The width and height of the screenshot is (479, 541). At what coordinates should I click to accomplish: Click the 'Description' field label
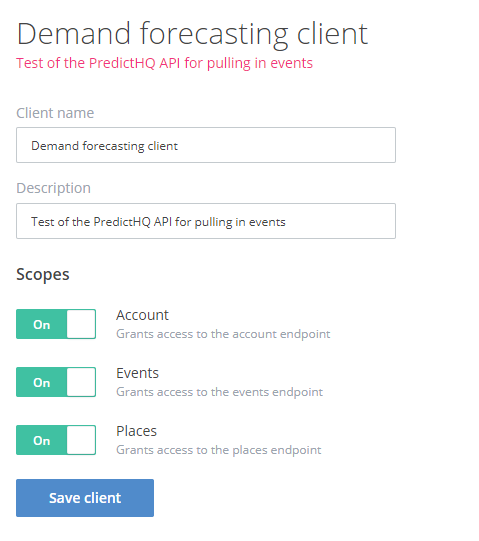coord(53,188)
